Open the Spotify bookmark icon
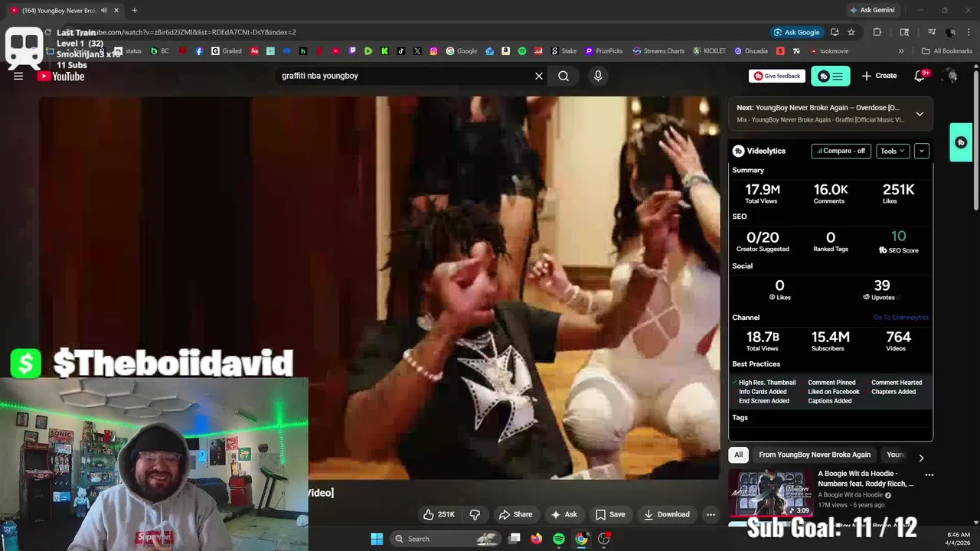The height and width of the screenshot is (551, 980). (x=522, y=51)
